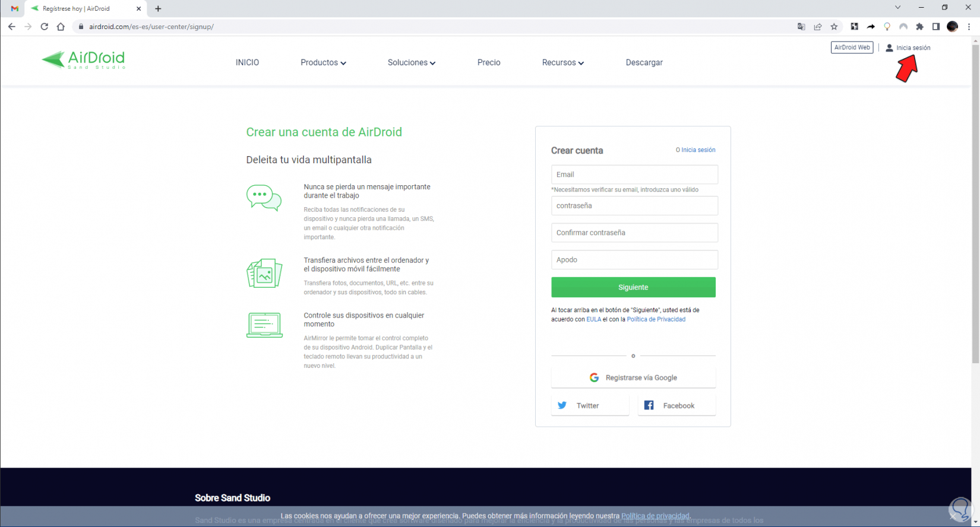Close the Regístrese hoy AirDroid tab
The width and height of the screenshot is (980, 527).
point(138,9)
